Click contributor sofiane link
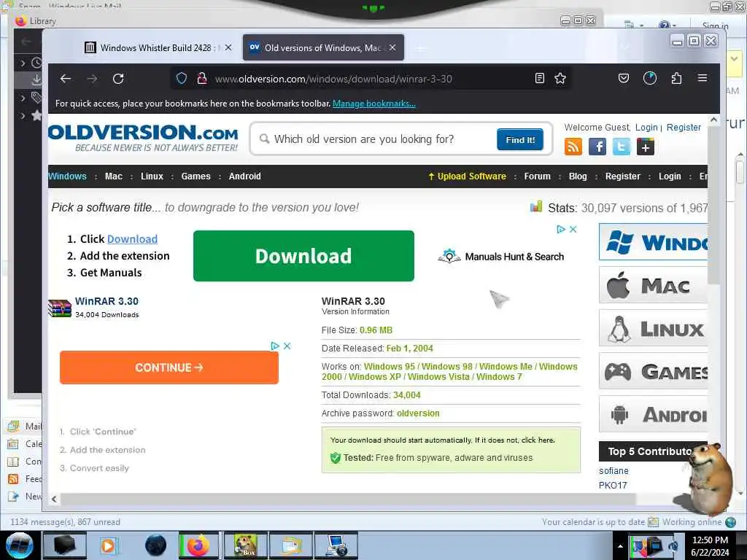Image resolution: width=747 pixels, height=560 pixels. (x=614, y=470)
